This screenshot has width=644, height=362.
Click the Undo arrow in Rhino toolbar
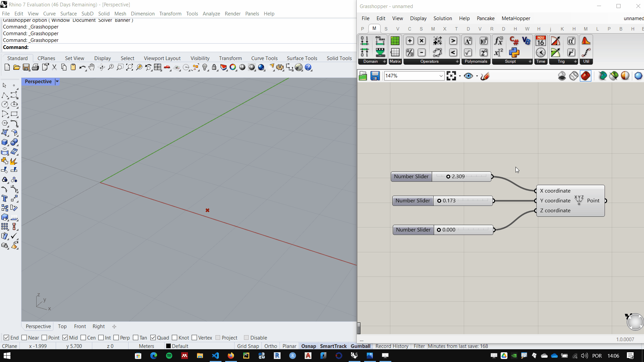pos(82,67)
